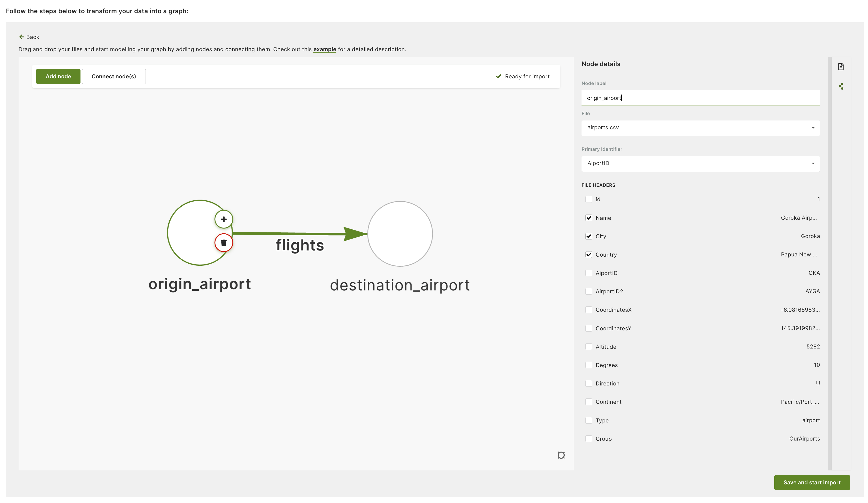Click the origin_airport node label text
Image resolution: width=868 pixels, height=503 pixels.
coord(199,284)
